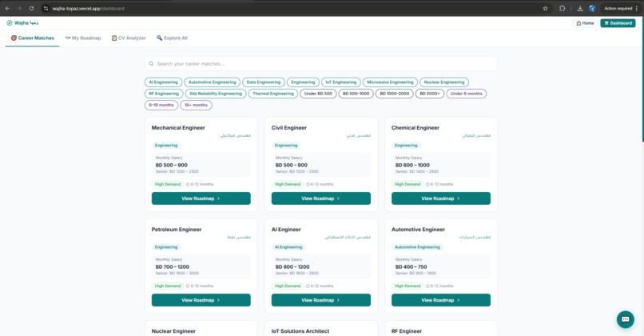Click the browser reload page icon
The height and width of the screenshot is (336, 644).
(x=31, y=8)
